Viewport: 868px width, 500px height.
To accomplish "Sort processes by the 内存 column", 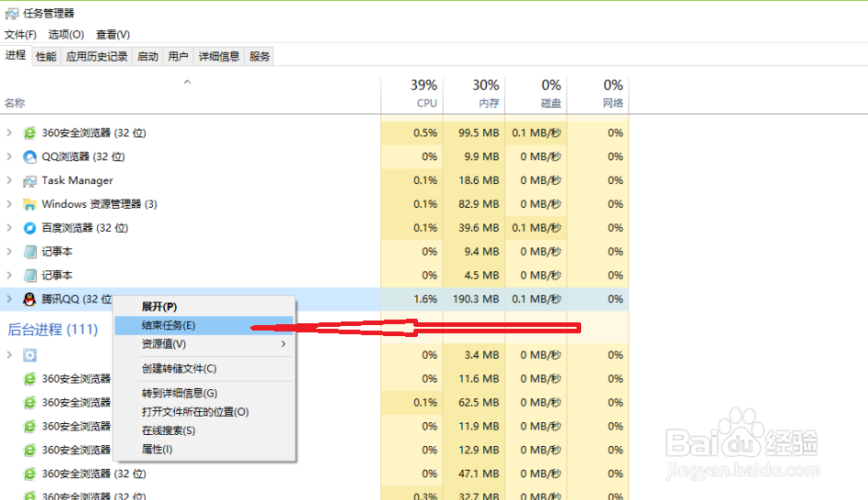I will click(x=475, y=95).
